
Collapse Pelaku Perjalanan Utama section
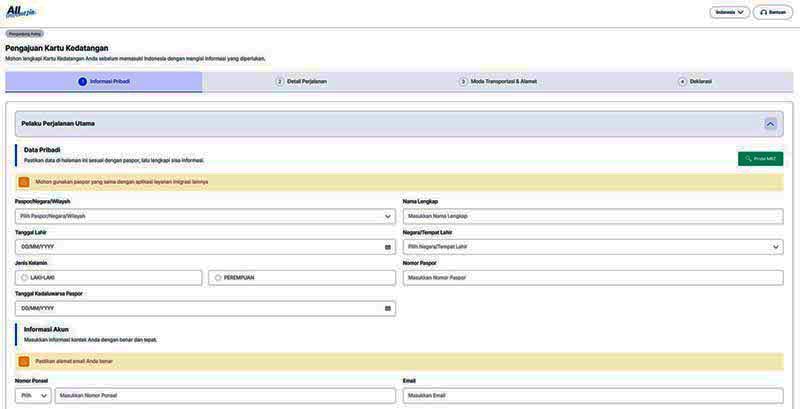[x=770, y=124]
